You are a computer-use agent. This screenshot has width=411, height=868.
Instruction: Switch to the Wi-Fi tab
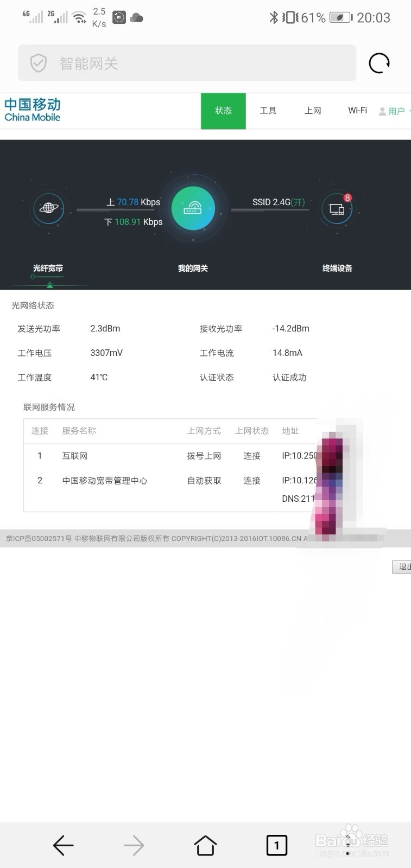click(x=357, y=111)
